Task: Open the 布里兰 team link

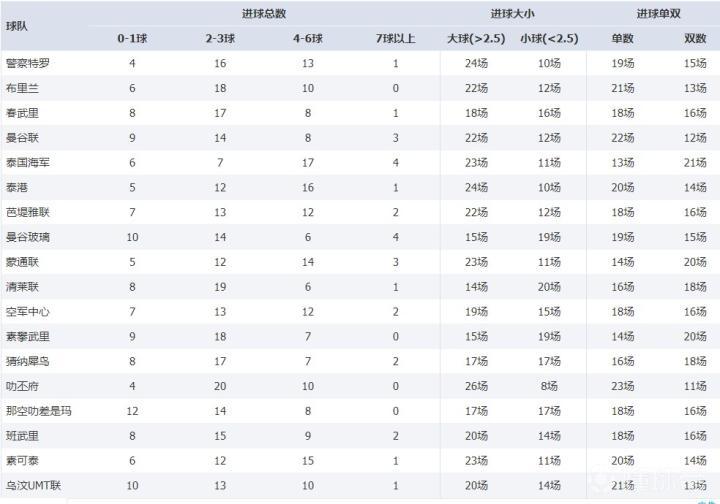Action: (21, 88)
